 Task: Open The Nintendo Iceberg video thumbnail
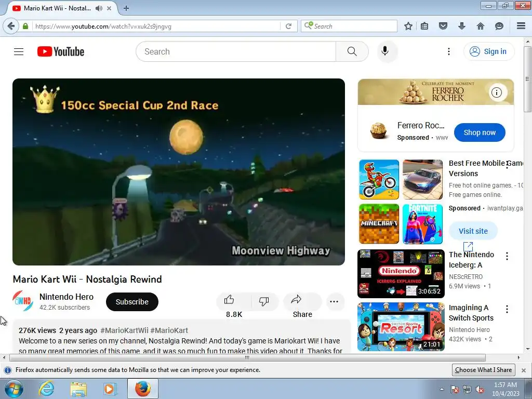pos(401,274)
